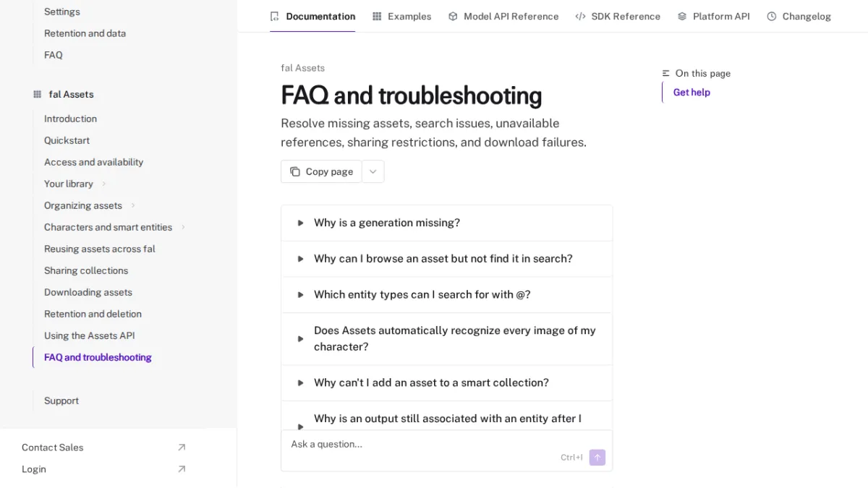Open Retention and deletion page
The height and width of the screenshot is (488, 868).
(x=93, y=314)
